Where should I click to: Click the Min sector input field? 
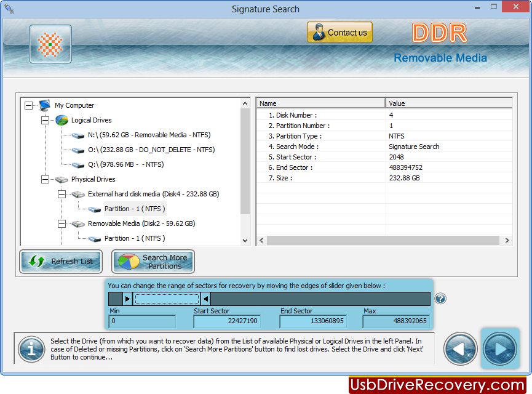click(142, 321)
